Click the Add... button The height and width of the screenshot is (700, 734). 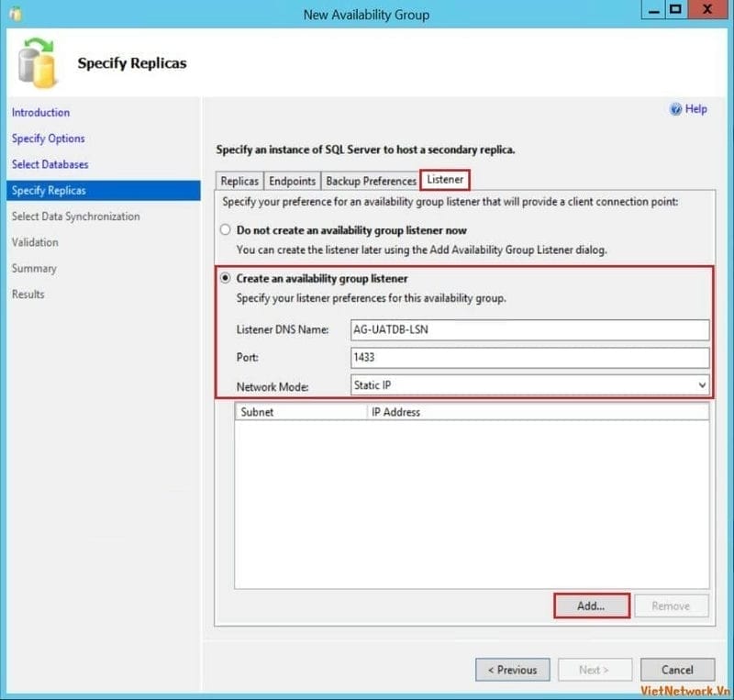(x=591, y=606)
